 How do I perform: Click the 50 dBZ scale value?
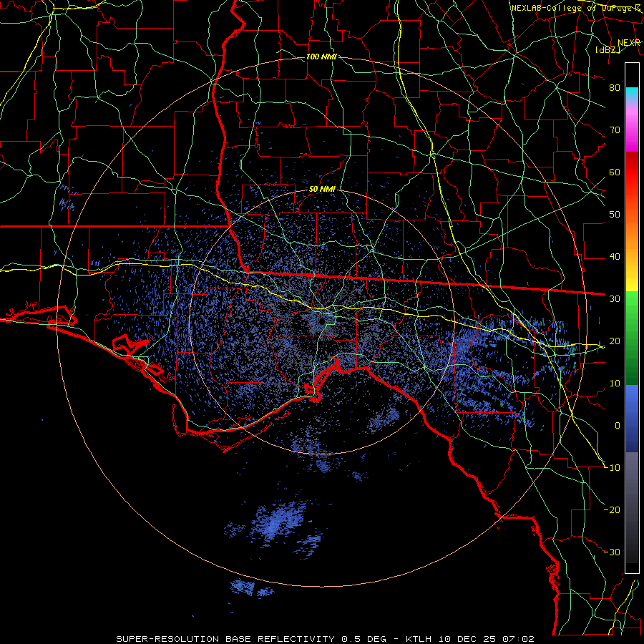[615, 215]
